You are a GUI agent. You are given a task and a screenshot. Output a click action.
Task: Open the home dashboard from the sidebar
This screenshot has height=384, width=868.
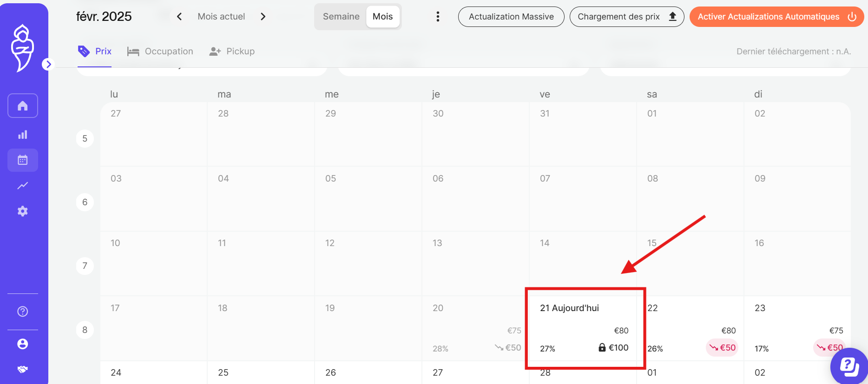coord(22,106)
